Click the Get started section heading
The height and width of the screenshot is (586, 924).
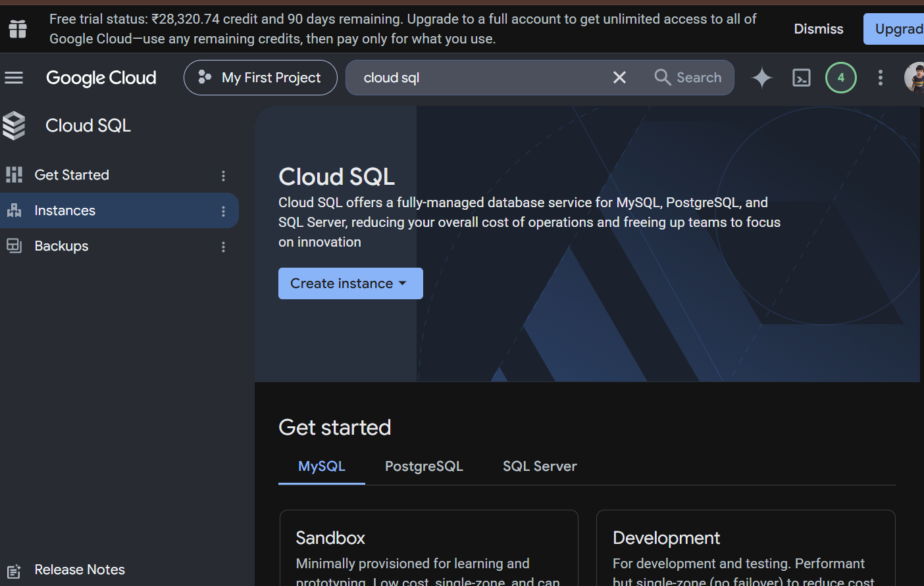[x=335, y=427]
